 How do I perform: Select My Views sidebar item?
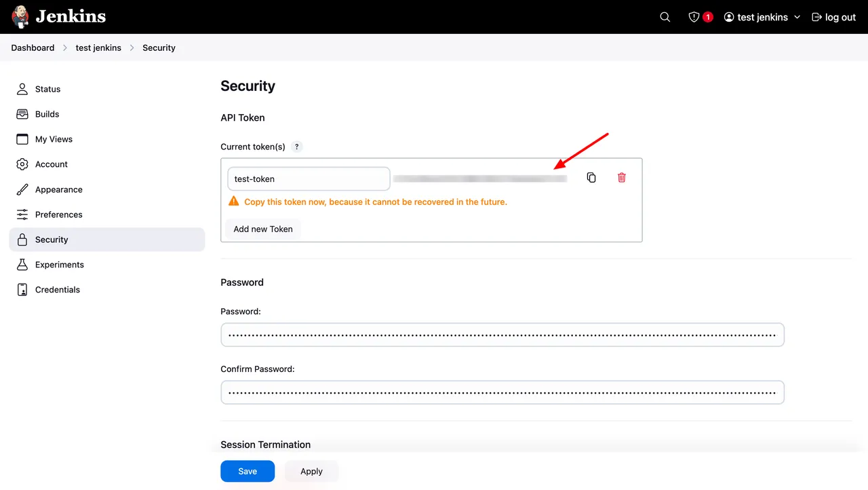pos(107,139)
